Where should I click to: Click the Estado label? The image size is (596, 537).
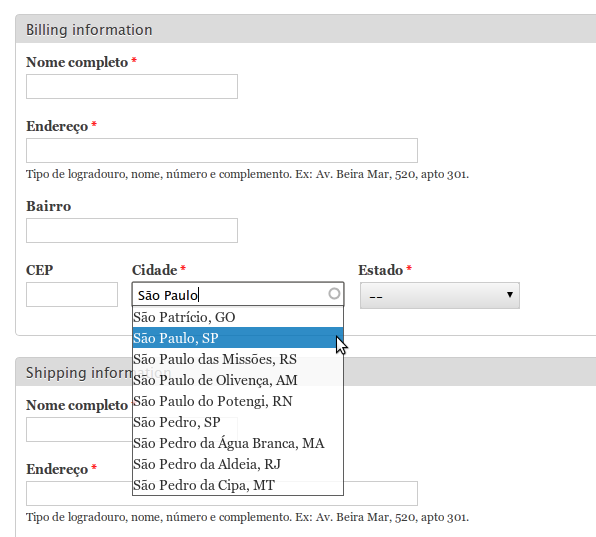coord(380,270)
